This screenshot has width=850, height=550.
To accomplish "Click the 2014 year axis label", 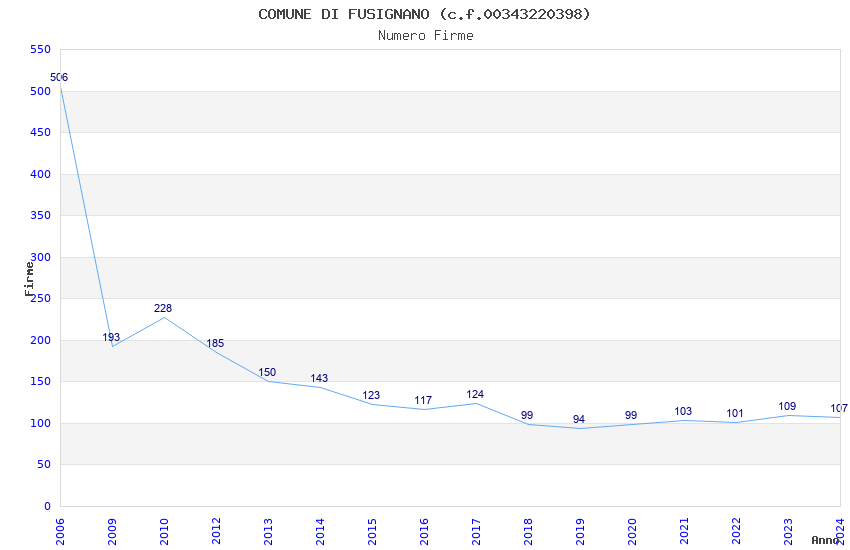I will pos(320,532).
